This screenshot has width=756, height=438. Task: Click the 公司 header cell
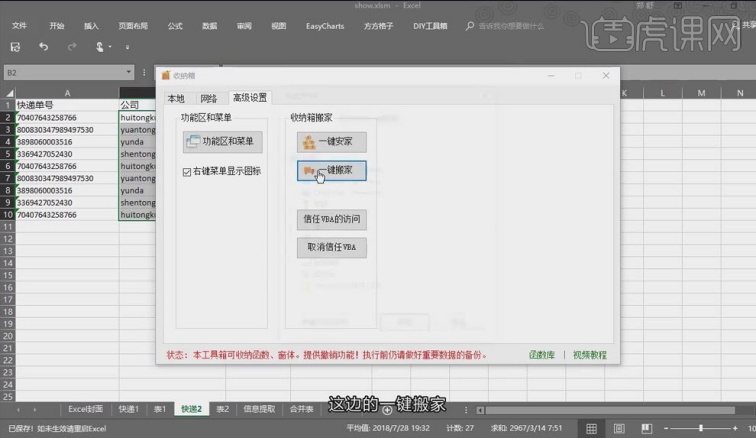coord(137,105)
